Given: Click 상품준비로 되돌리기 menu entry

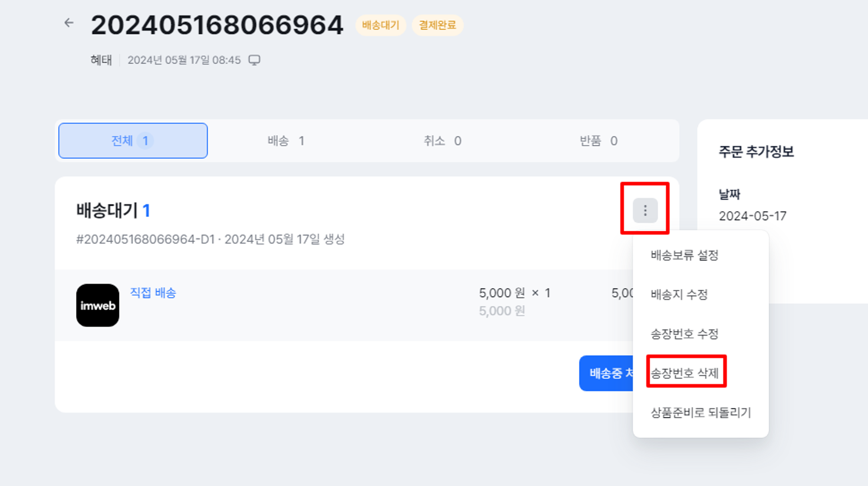Looking at the screenshot, I should click(700, 412).
